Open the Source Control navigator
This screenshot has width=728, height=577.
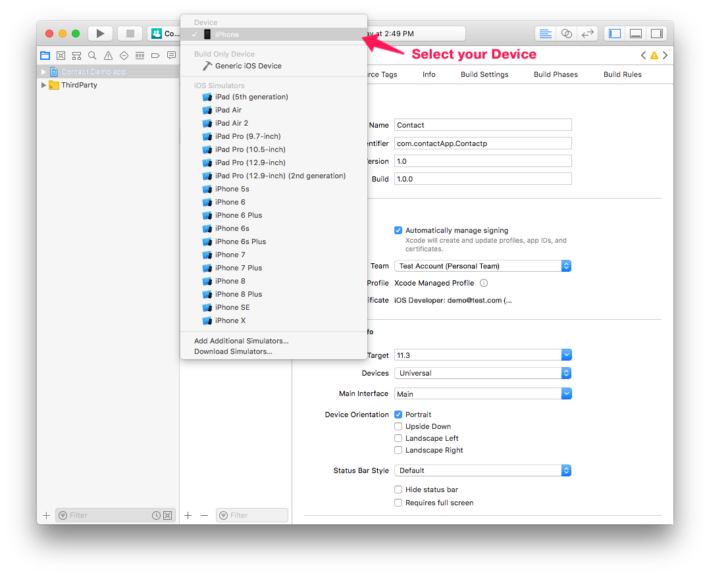tap(61, 56)
